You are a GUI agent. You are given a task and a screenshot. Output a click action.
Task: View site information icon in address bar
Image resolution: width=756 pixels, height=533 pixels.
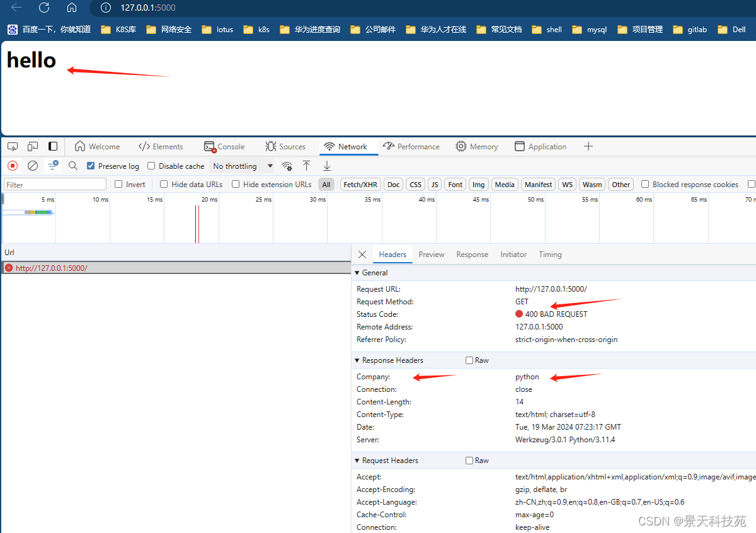106,8
